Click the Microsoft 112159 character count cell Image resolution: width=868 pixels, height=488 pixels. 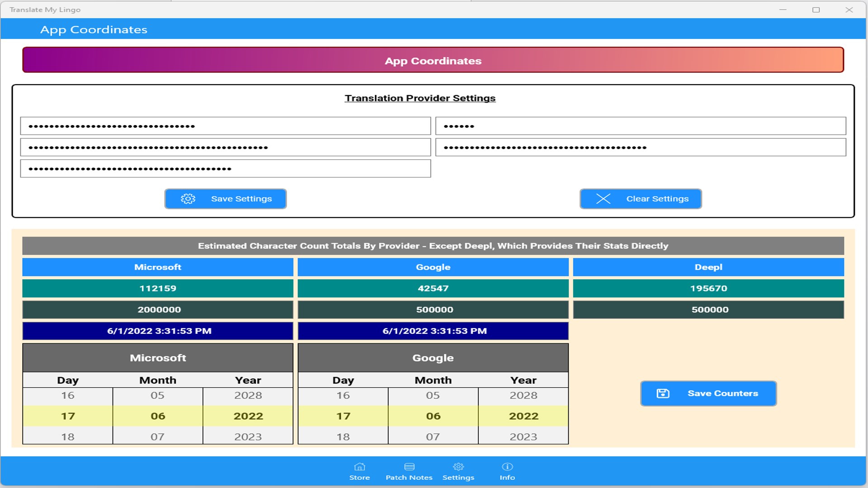pyautogui.click(x=158, y=288)
